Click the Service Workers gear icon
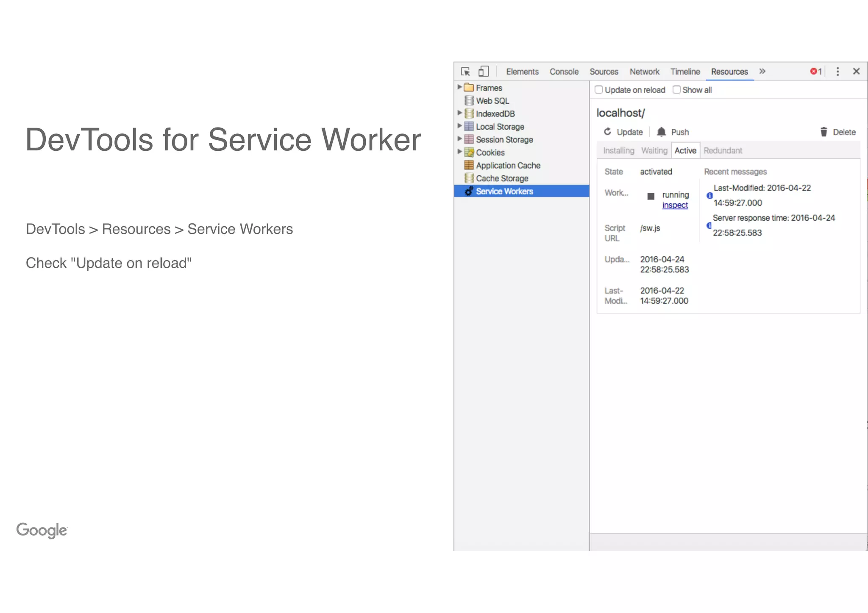The width and height of the screenshot is (868, 613). pyautogui.click(x=469, y=191)
